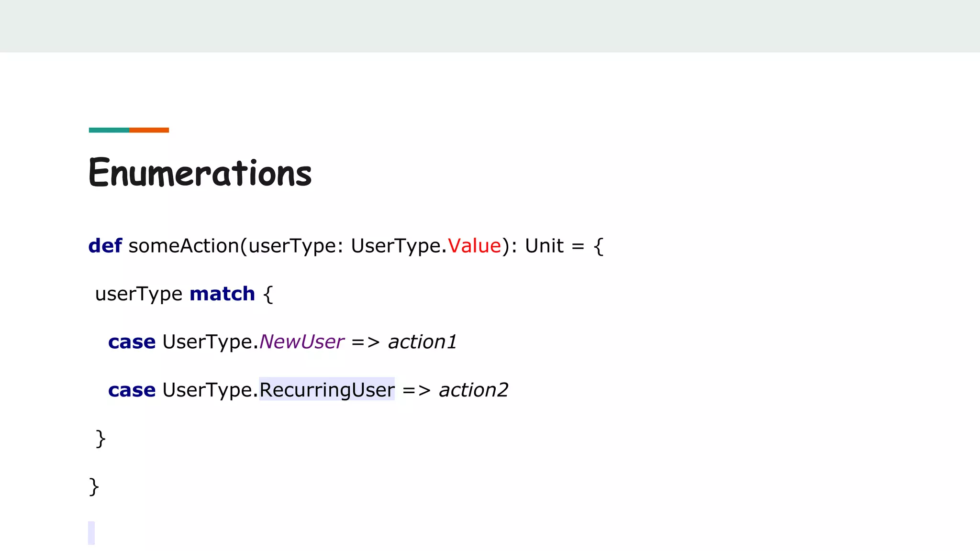Image resolution: width=980 pixels, height=551 pixels.
Task: Click the inner closing curly brace
Action: 100,439
